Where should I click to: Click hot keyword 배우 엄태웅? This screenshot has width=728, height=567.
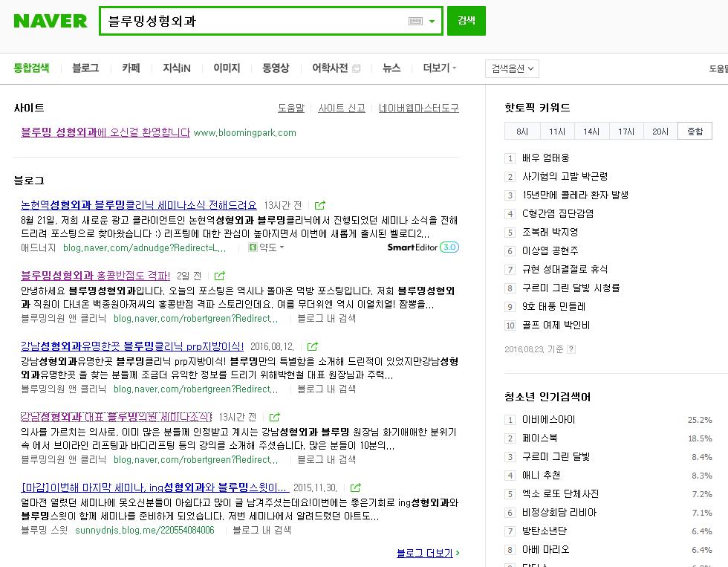(545, 158)
